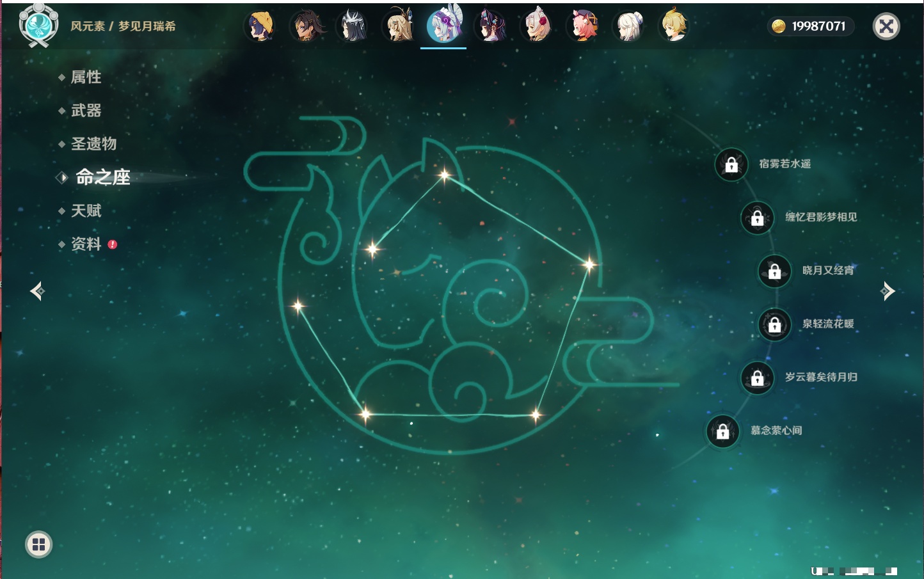Open the 资料 profile menu
Viewport: 924px width, 579px height.
point(86,244)
